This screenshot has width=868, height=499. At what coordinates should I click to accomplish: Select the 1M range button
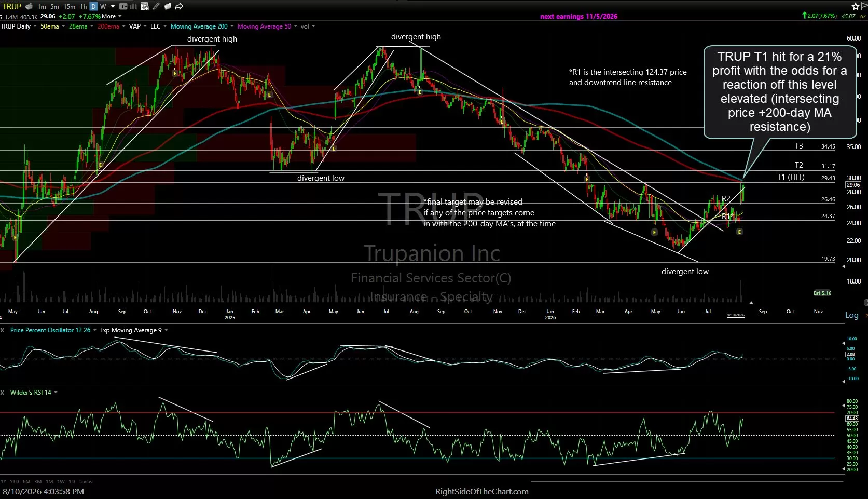point(50,482)
